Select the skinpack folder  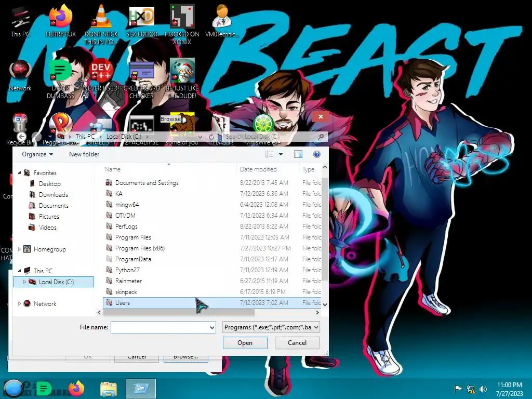point(212,292)
